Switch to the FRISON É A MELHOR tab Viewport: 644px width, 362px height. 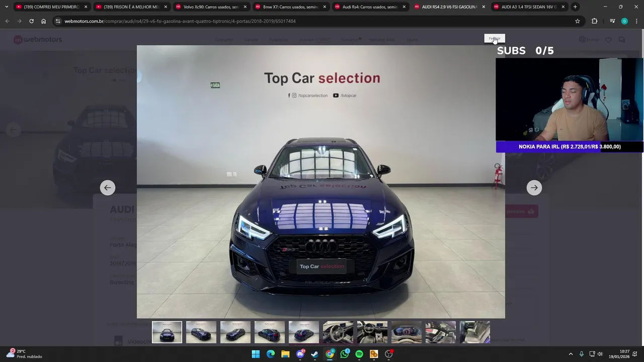click(131, 7)
